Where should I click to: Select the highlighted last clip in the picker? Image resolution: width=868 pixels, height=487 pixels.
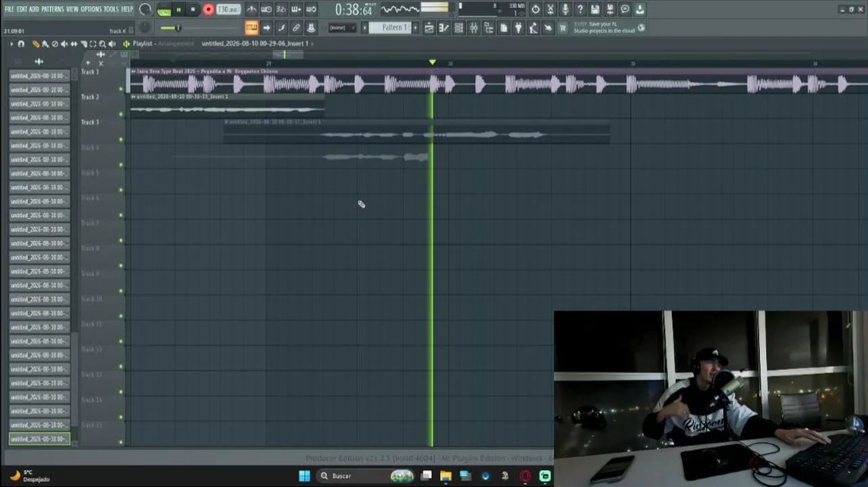coord(39,439)
